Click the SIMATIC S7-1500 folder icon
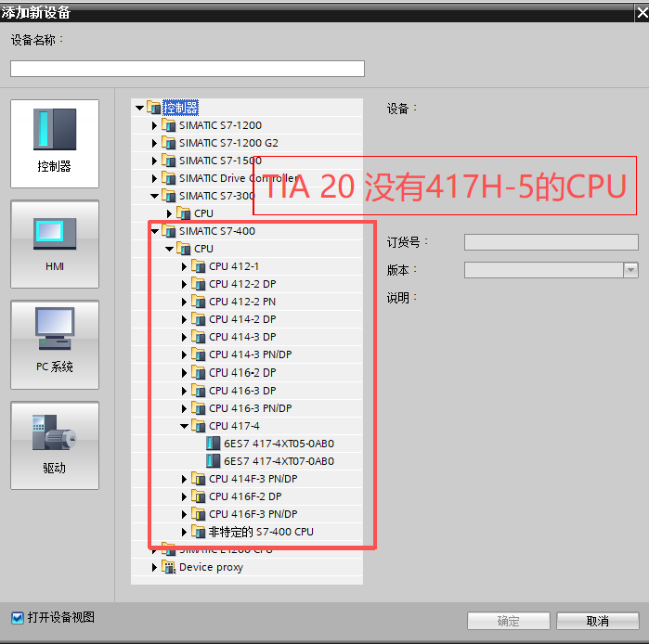 (x=168, y=160)
